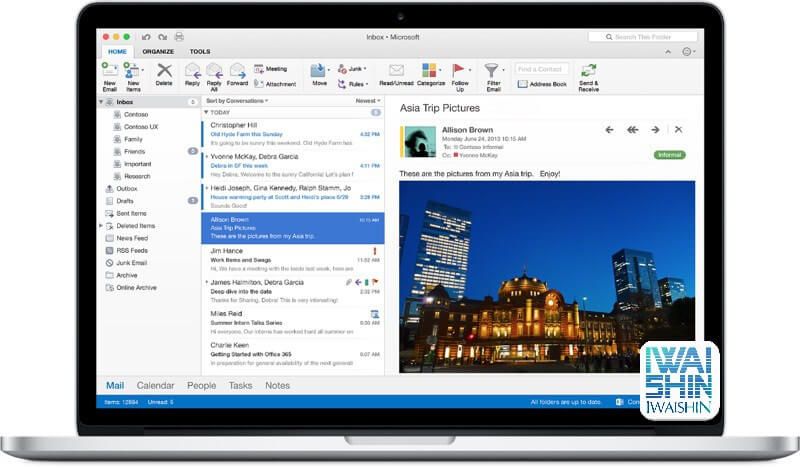Open the Miles Reid email

(293, 323)
